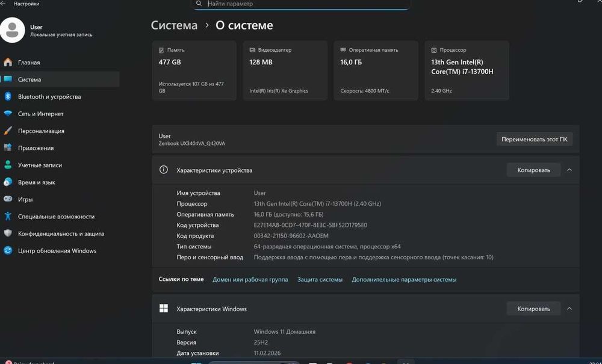Click the Home (Главная) house icon

[8, 62]
